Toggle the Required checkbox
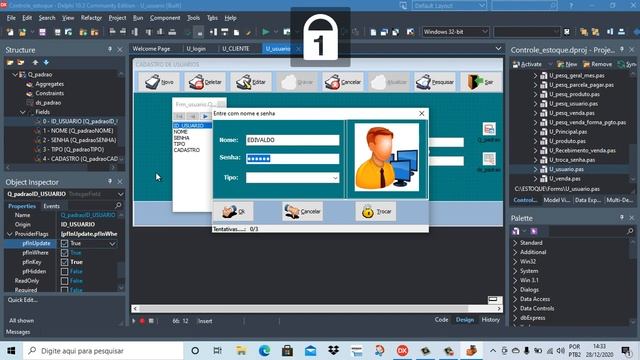 coord(64,290)
